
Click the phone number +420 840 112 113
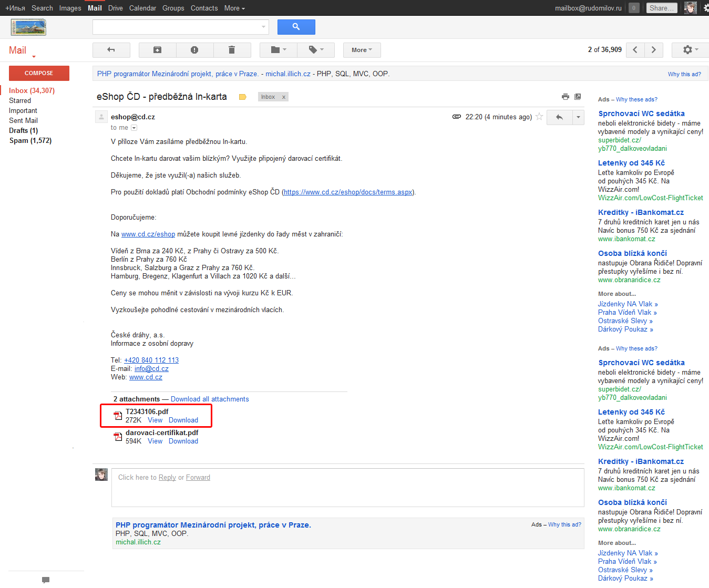151,360
